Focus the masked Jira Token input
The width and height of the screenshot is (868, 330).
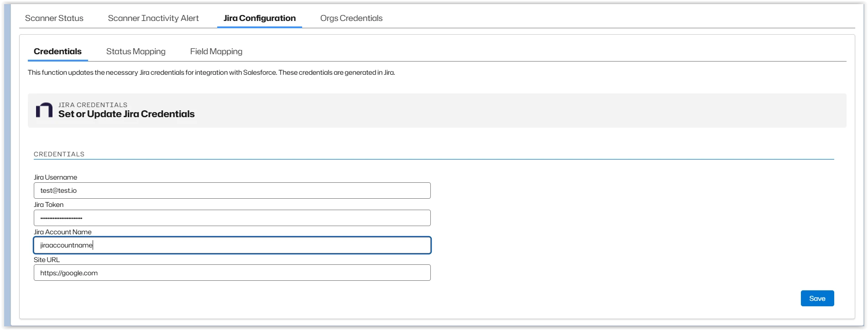click(x=232, y=218)
